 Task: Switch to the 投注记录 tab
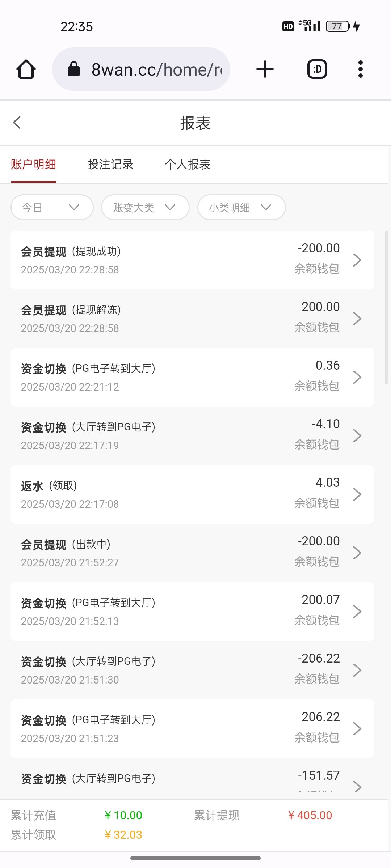pyautogui.click(x=110, y=165)
